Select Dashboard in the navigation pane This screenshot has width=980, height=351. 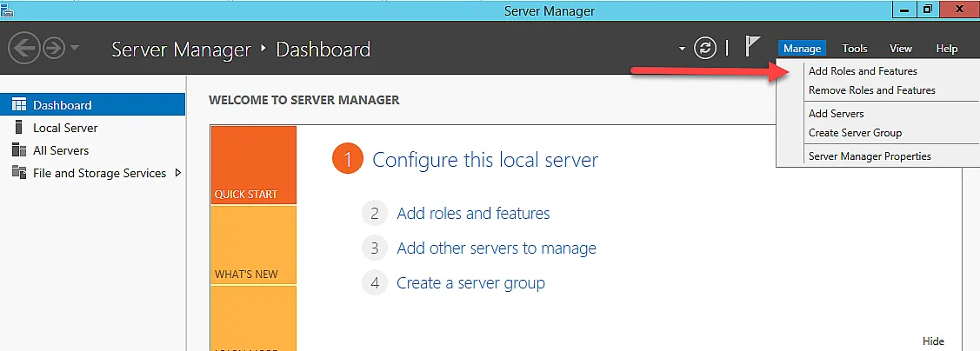(x=92, y=105)
